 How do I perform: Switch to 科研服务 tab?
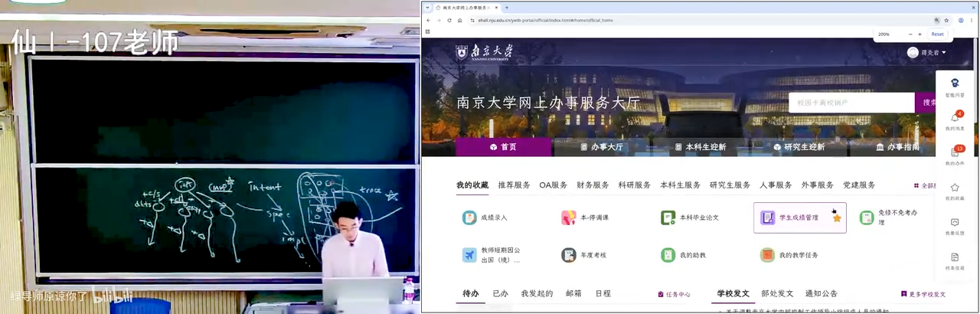(635, 185)
